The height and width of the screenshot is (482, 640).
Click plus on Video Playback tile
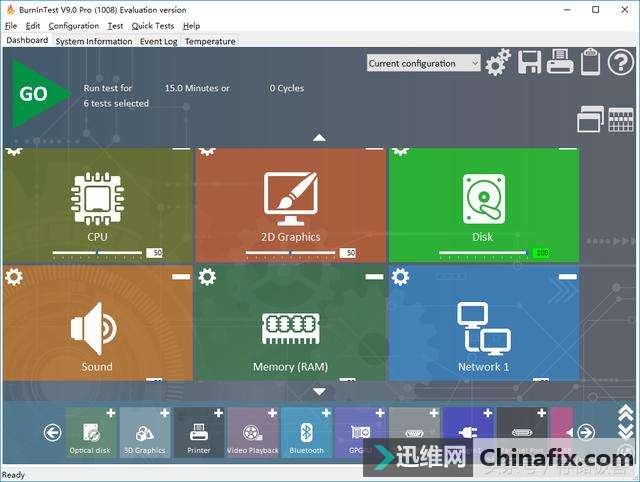pyautogui.click(x=272, y=413)
